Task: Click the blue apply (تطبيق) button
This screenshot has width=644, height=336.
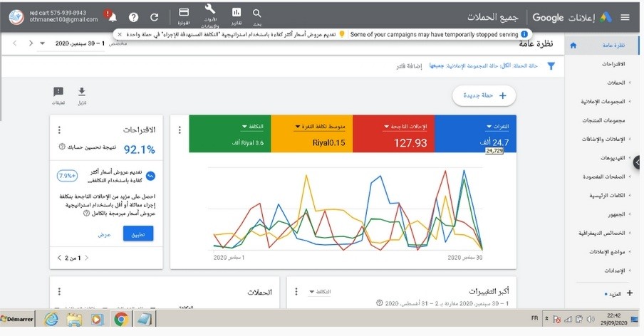Action: click(x=138, y=233)
